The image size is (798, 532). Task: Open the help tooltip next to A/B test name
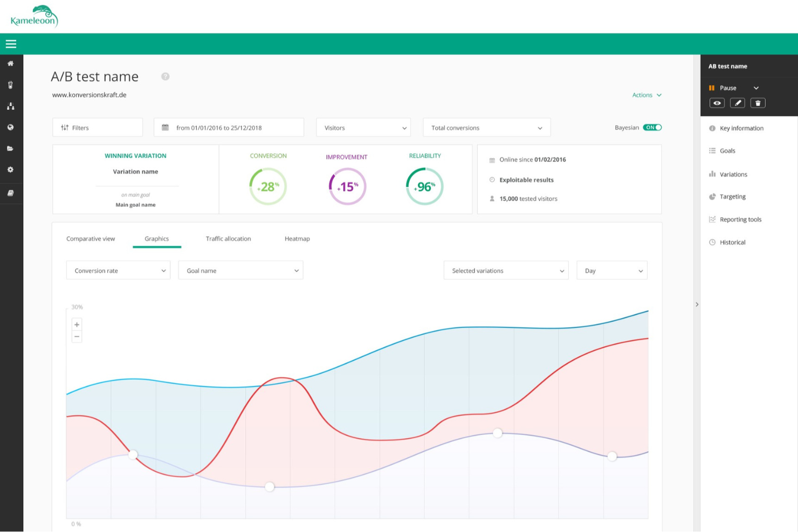click(x=165, y=77)
